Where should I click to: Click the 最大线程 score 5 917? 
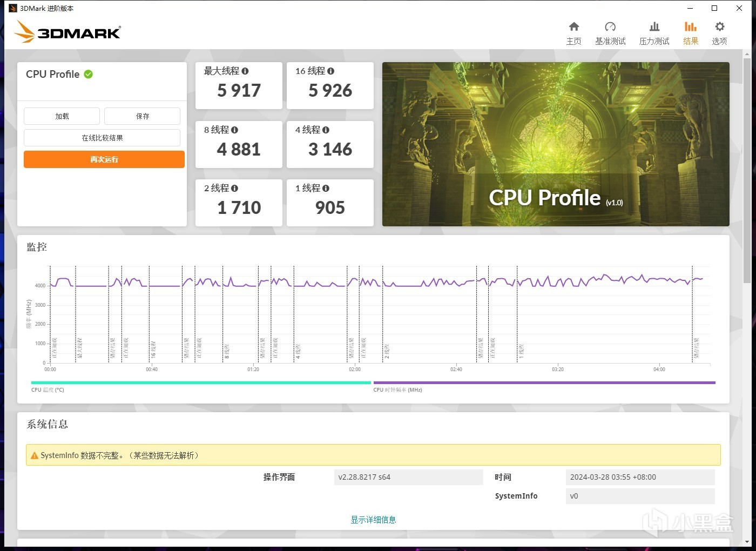[239, 90]
